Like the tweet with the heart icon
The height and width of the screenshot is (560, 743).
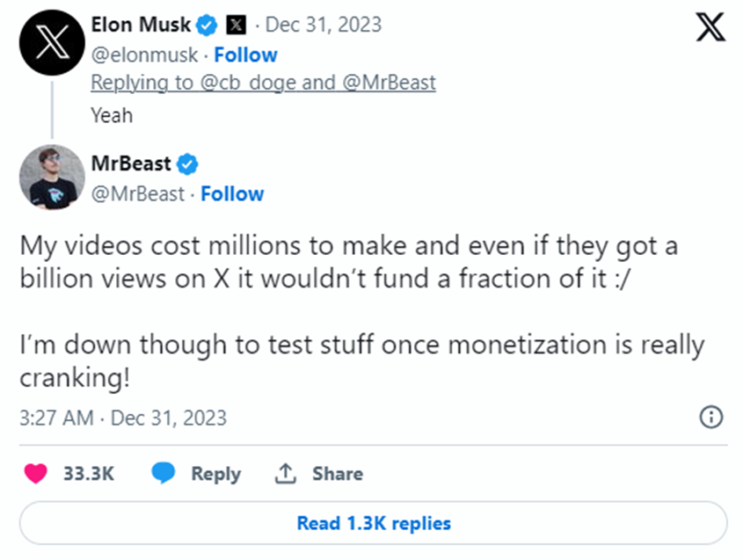click(x=35, y=474)
